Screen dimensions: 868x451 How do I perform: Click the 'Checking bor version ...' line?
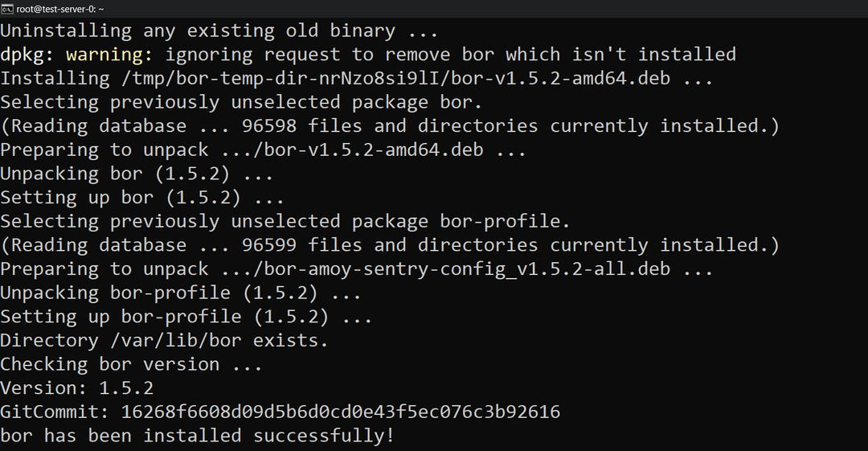[x=131, y=365]
